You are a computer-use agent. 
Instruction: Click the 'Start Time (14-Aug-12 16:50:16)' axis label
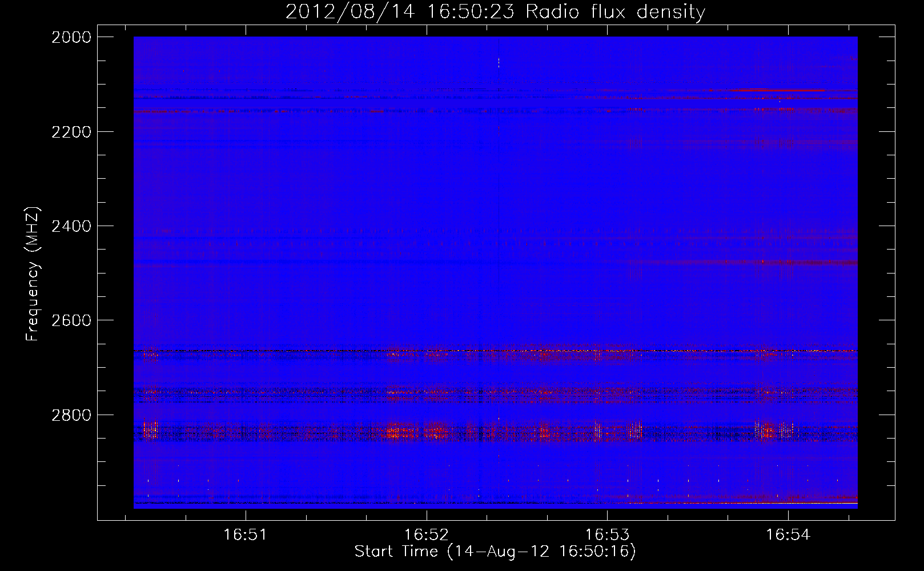click(495, 552)
